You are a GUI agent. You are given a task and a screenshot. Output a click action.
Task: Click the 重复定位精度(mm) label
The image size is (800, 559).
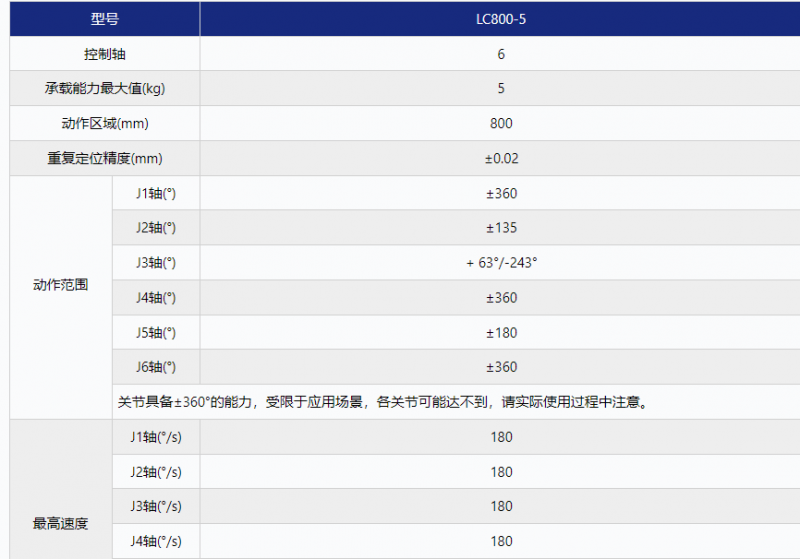pos(105,158)
